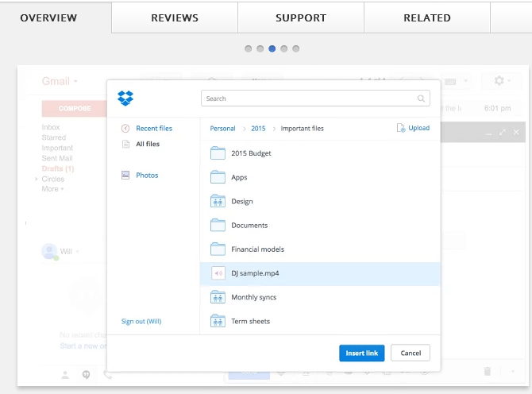Open Gmail Sent Mail label
This screenshot has width=532, height=394.
click(57, 158)
